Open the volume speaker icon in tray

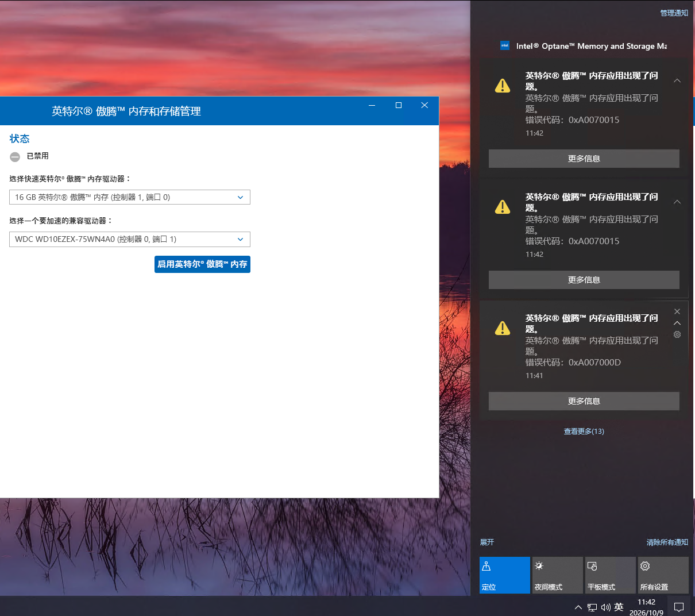(606, 607)
